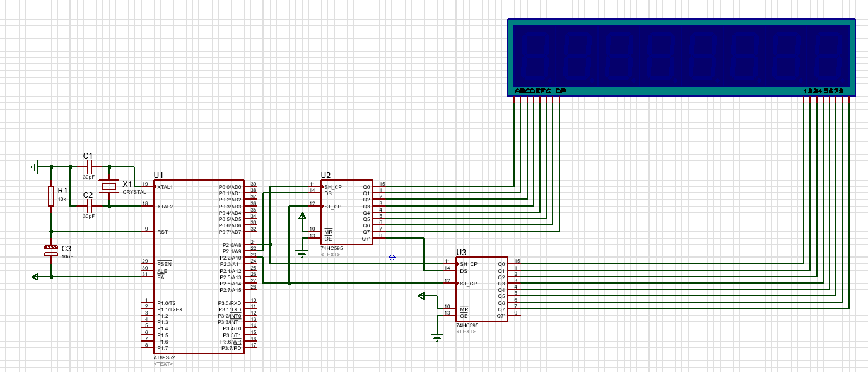Click the 74HC595 part name under U3
868x372 pixels.
coord(467,325)
